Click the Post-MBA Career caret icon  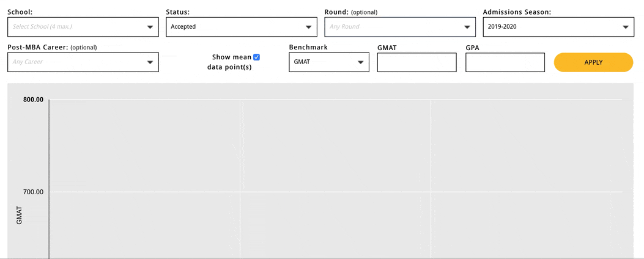tap(150, 62)
